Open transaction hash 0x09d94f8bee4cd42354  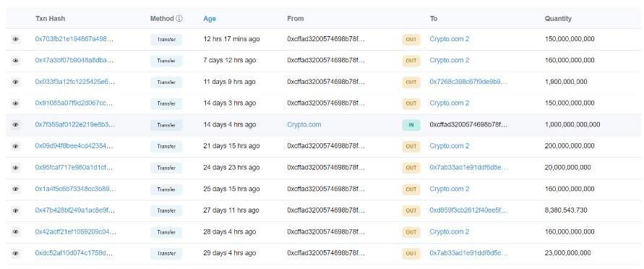click(74, 146)
